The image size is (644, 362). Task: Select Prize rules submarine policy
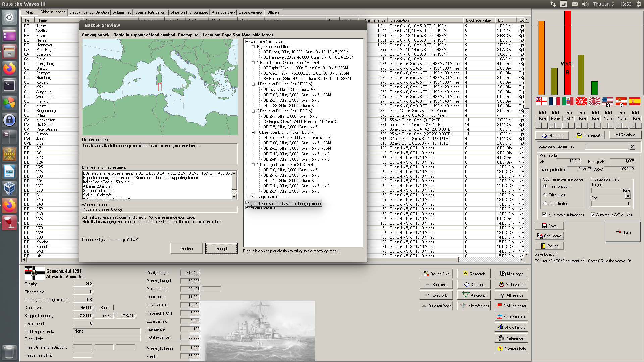tap(545, 195)
